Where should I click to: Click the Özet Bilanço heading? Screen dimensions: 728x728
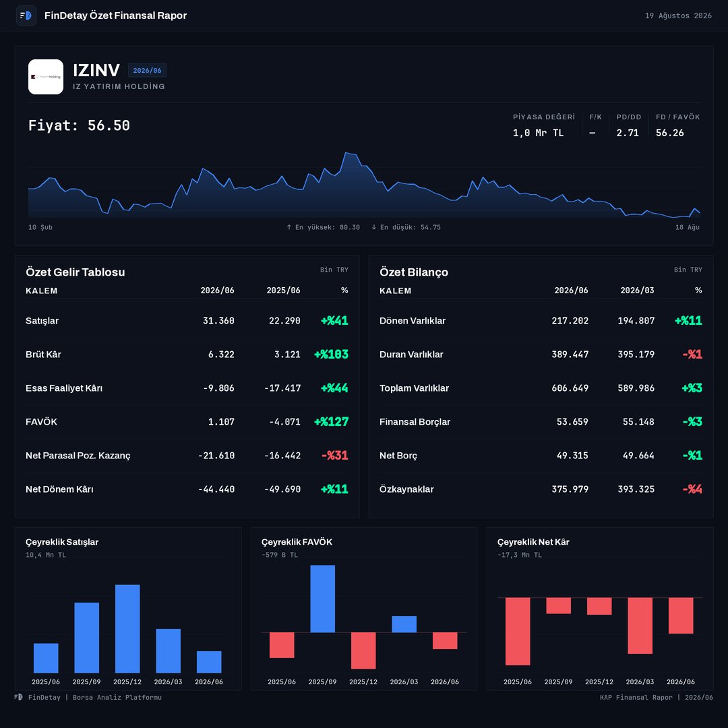414,272
